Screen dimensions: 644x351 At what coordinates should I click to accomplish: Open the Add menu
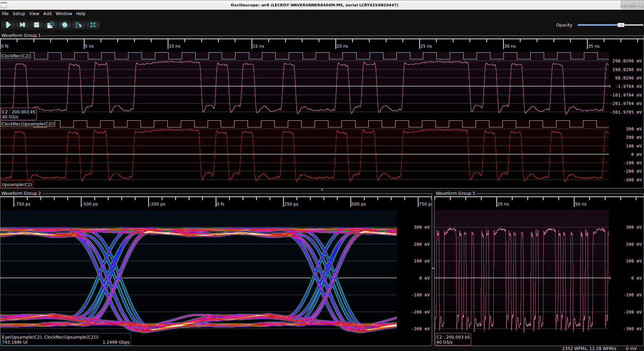point(47,14)
